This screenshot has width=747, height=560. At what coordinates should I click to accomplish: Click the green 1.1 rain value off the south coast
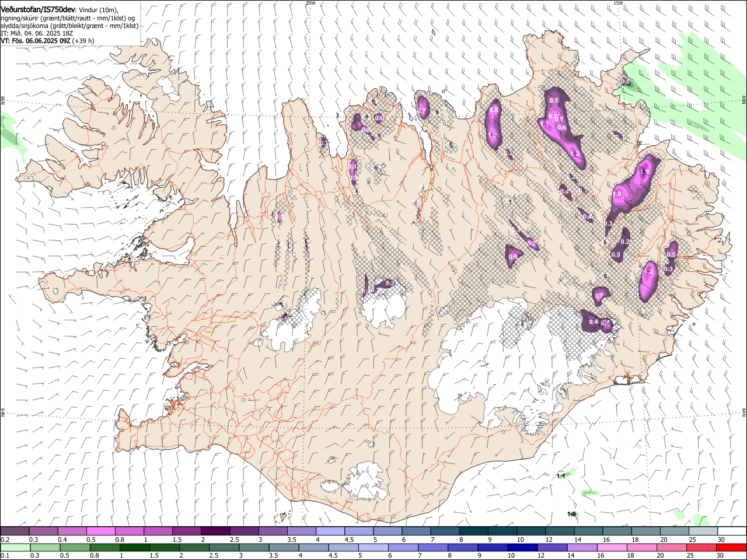[560, 476]
